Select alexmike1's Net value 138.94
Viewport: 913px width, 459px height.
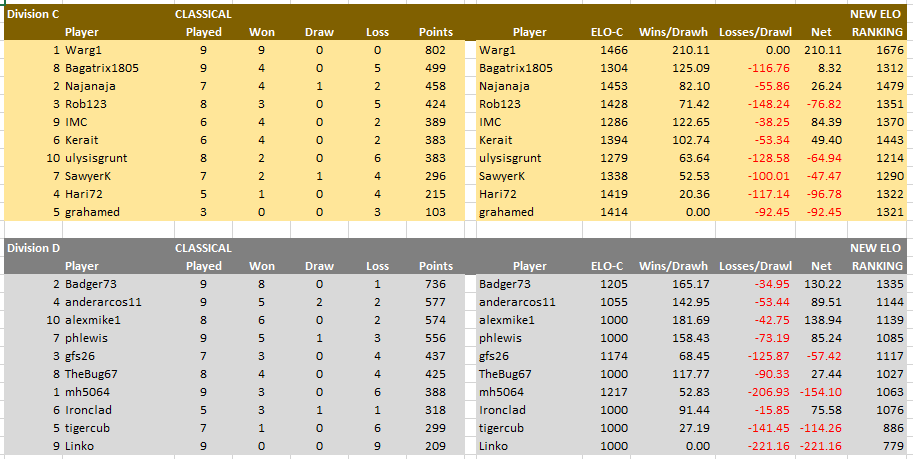pyautogui.click(x=823, y=320)
